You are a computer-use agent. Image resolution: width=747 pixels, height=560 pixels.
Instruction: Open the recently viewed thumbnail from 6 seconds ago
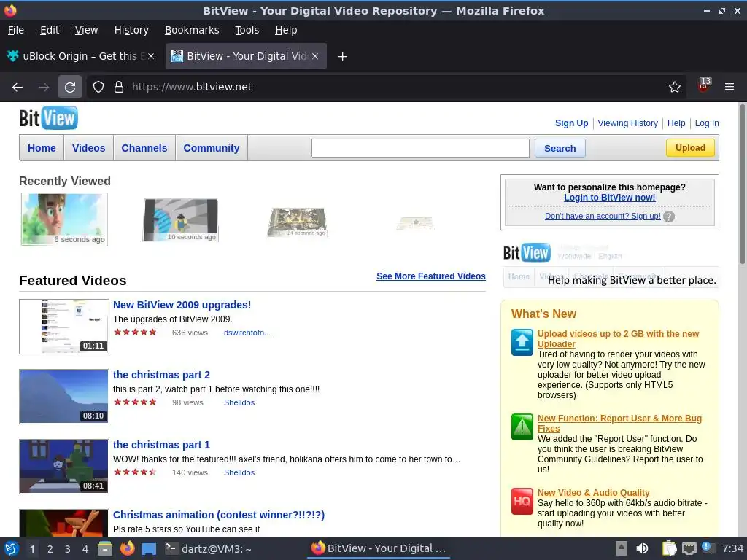pyautogui.click(x=64, y=219)
